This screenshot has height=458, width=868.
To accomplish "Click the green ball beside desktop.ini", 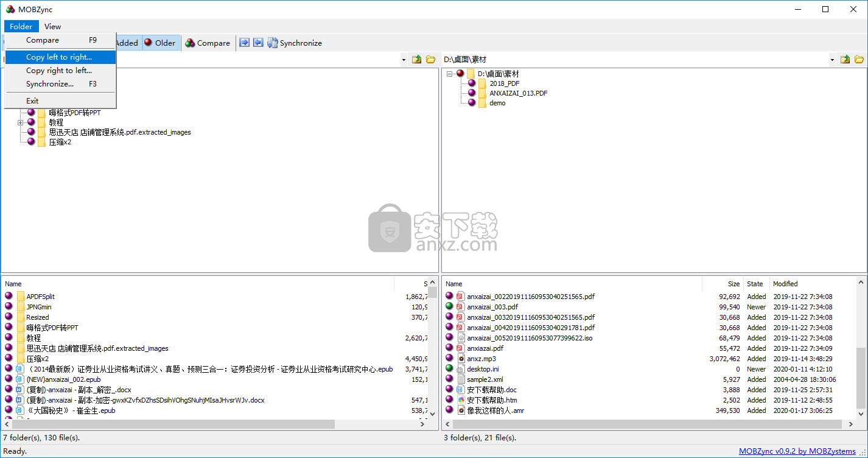I will 449,368.
